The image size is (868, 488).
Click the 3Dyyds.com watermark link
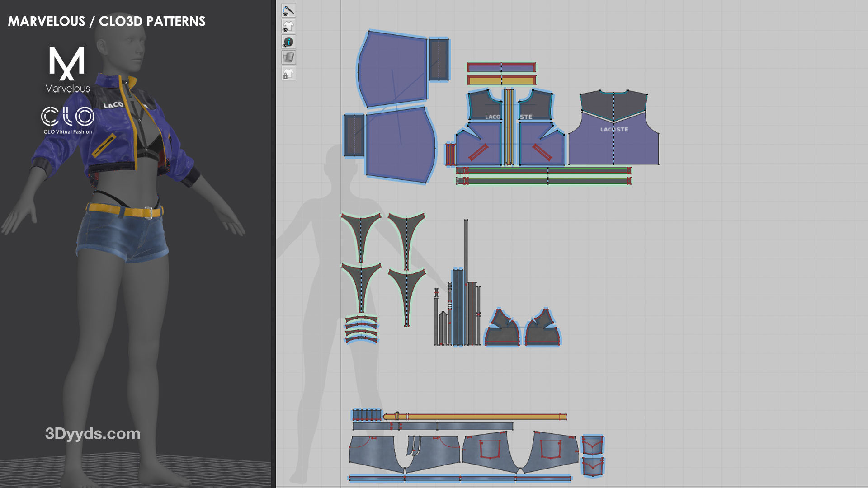tap(93, 434)
